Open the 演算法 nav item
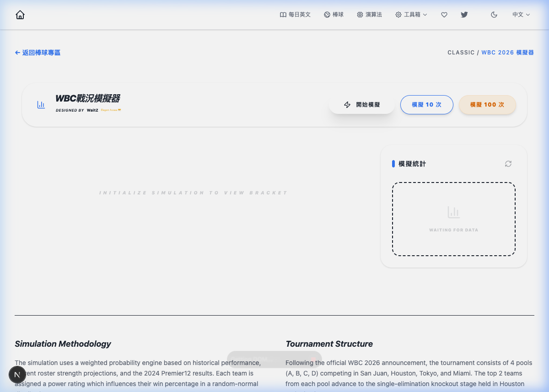The height and width of the screenshot is (392, 549). pos(369,15)
